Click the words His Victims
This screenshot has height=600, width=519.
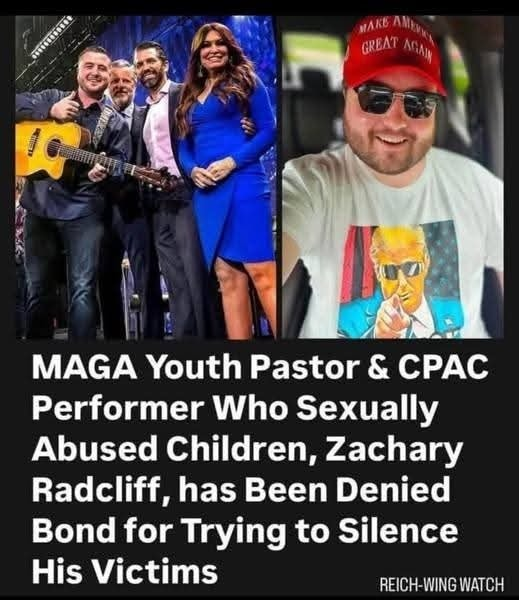tap(125, 572)
